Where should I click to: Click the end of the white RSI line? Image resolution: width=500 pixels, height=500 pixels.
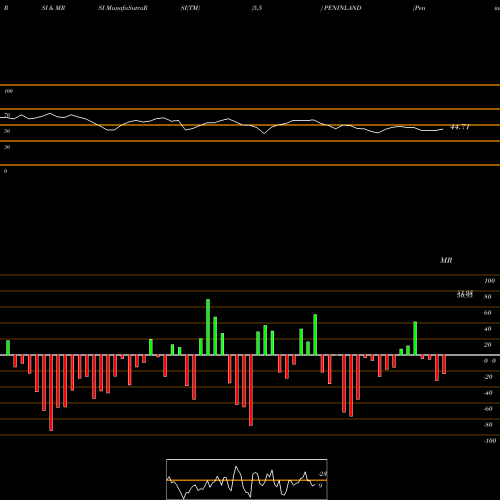tap(443, 129)
